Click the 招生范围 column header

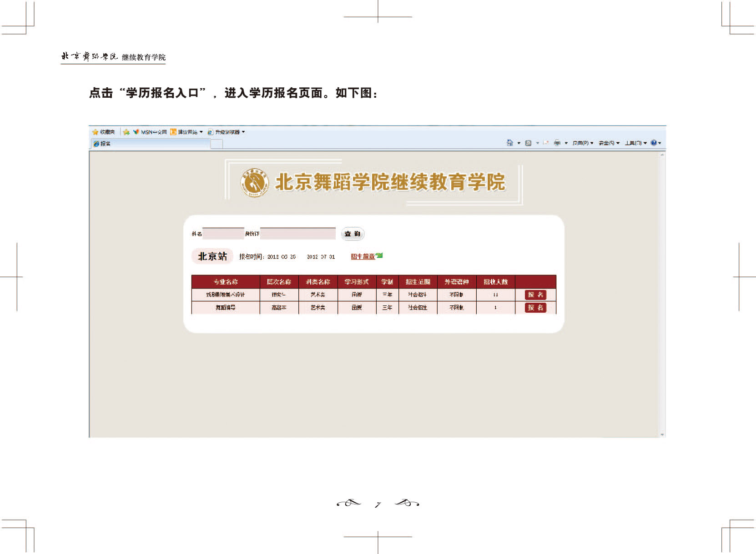pyautogui.click(x=418, y=282)
